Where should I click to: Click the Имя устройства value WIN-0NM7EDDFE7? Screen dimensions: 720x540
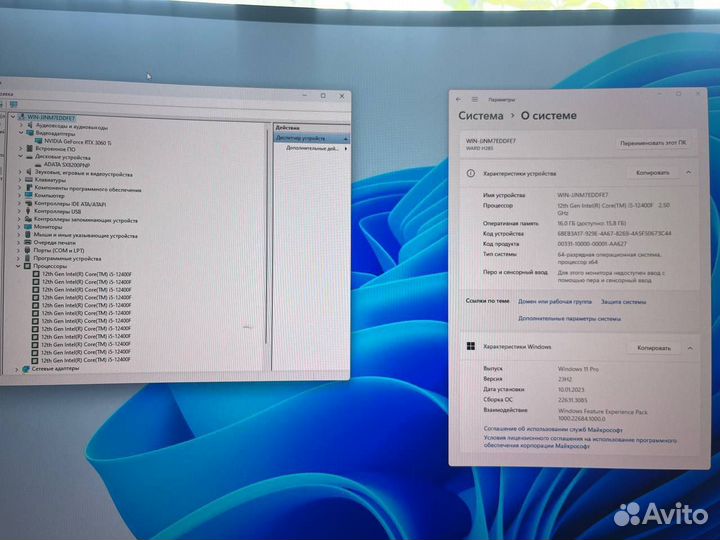pos(583,195)
